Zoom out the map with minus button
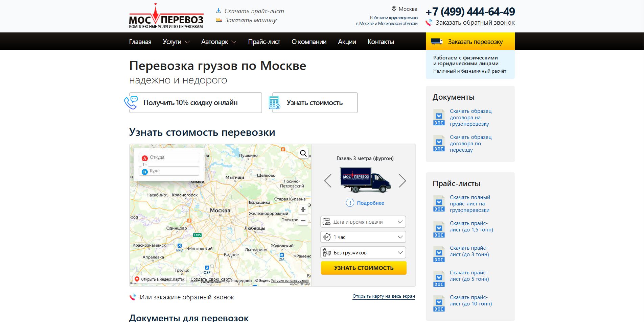The height and width of the screenshot is (322, 644). [x=303, y=221]
